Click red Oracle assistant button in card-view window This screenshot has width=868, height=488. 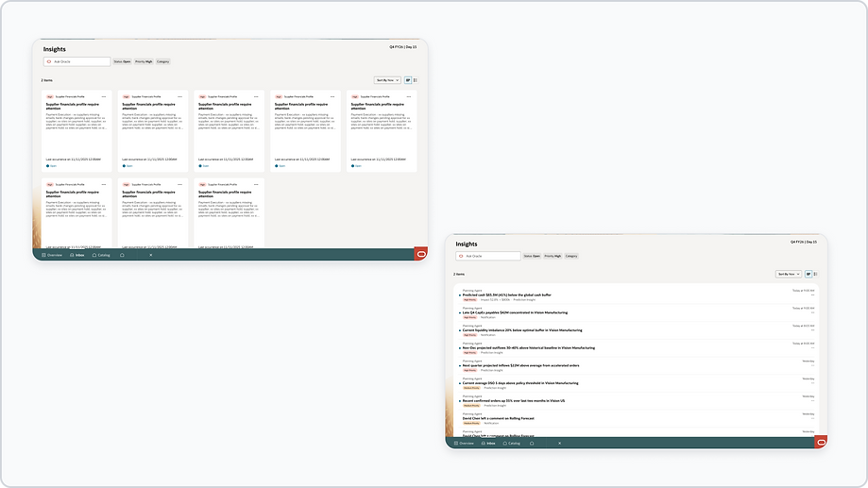[421, 254]
